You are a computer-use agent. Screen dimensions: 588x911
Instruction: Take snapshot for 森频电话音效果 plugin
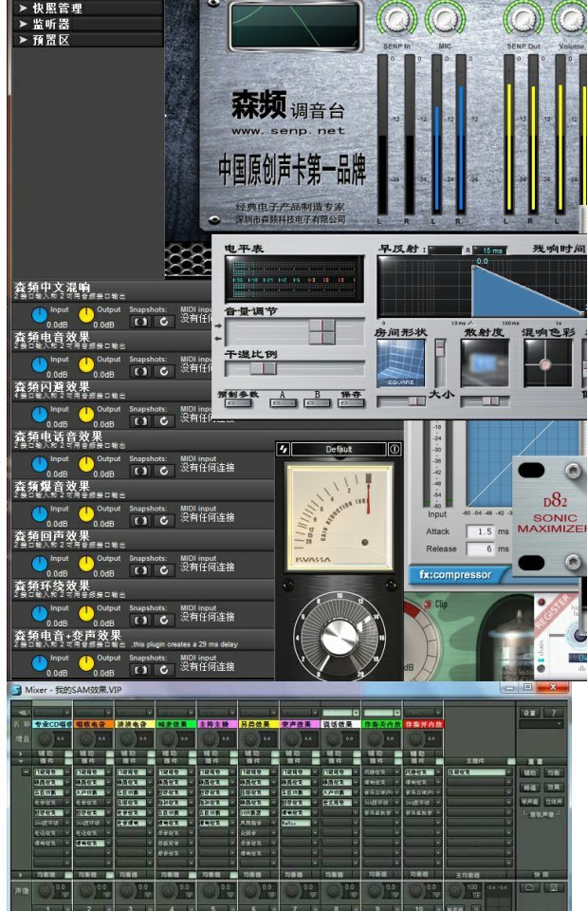[140, 471]
